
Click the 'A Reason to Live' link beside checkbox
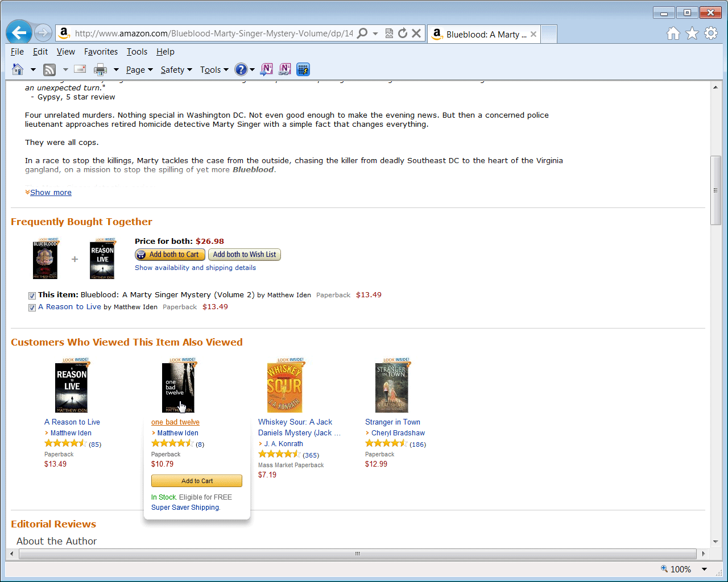(69, 306)
